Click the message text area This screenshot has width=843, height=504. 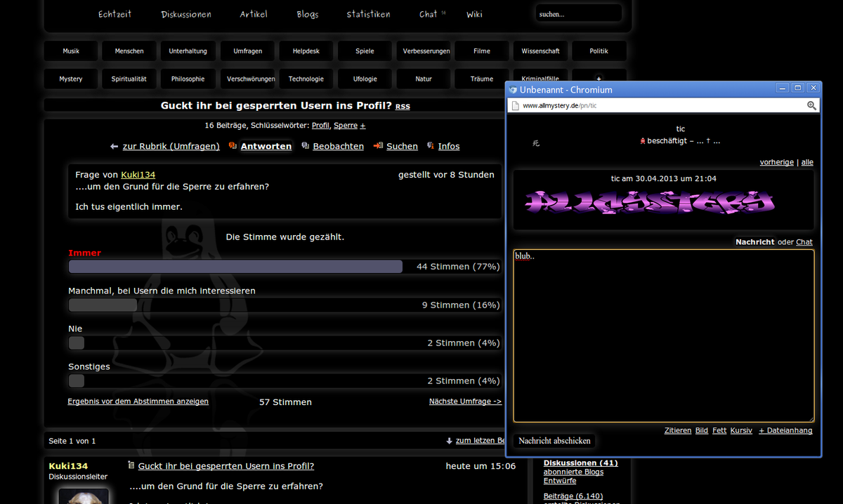(664, 336)
